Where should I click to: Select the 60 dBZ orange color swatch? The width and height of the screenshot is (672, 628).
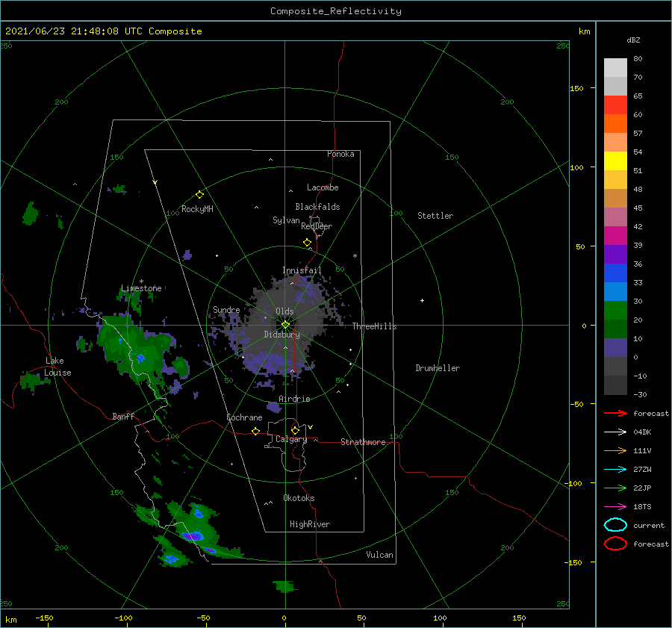(x=615, y=123)
